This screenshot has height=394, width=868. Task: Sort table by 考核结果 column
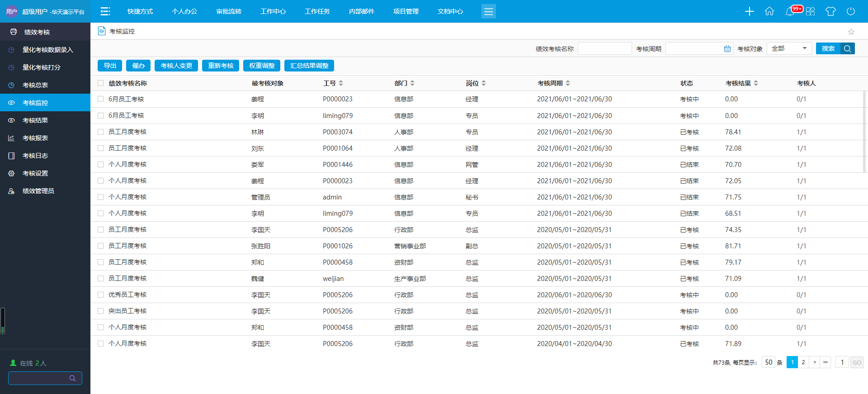click(x=756, y=83)
